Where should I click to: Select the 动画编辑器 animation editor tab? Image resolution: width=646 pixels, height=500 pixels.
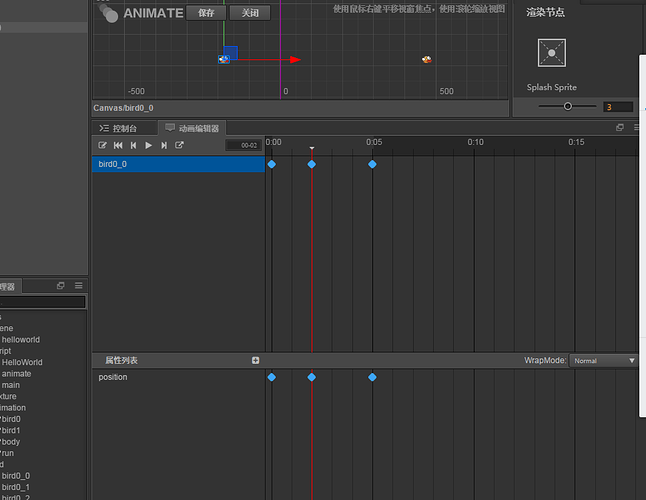pos(192,129)
